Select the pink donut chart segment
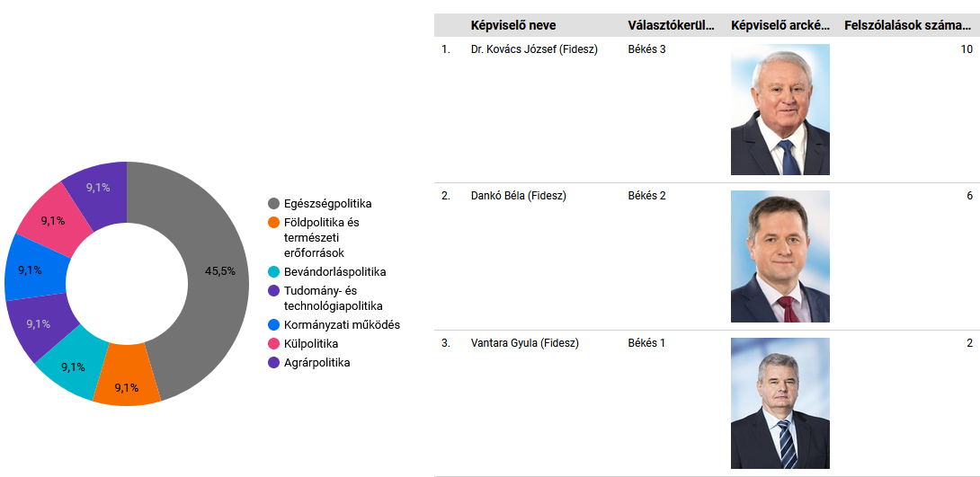The width and height of the screenshot is (980, 477). tap(54, 220)
